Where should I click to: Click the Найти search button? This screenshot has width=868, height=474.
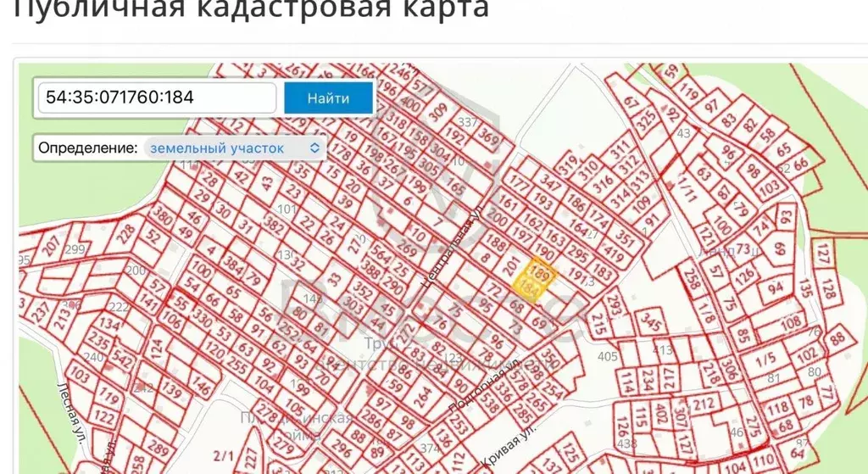[x=328, y=98]
